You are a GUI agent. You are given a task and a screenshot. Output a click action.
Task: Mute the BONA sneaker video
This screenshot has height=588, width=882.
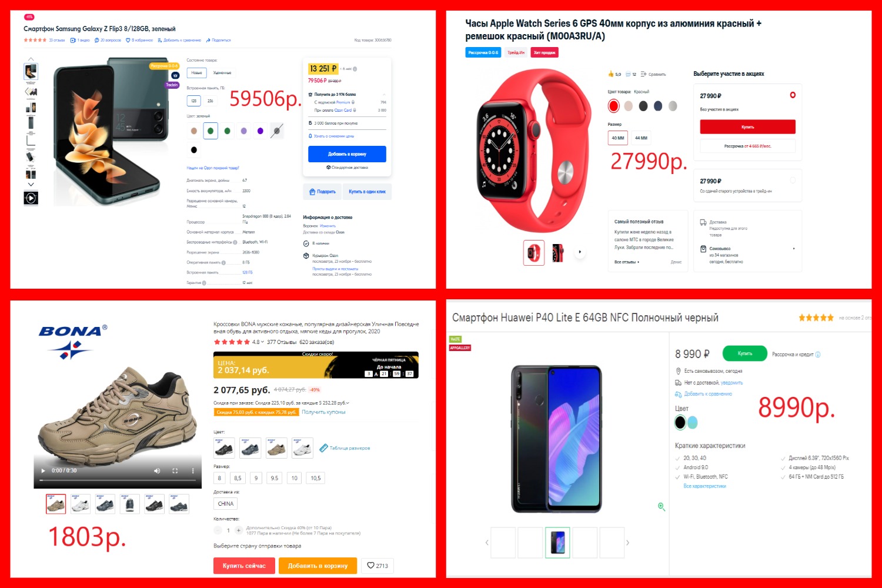point(157,471)
